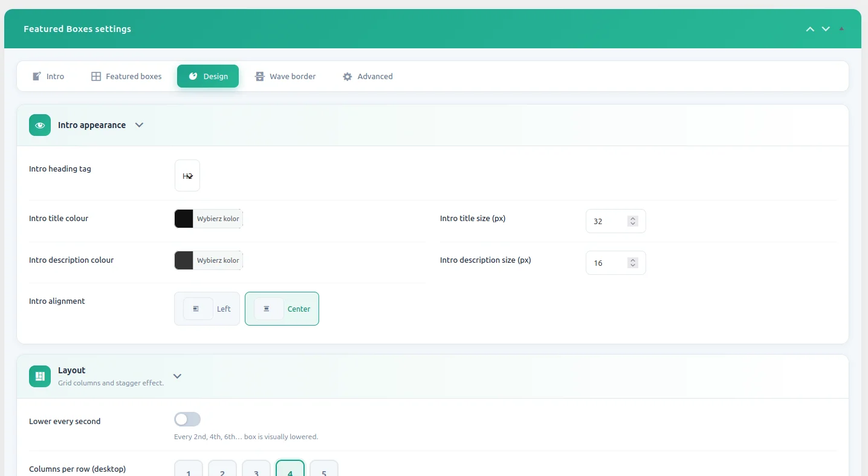Pick the Intro description colour swatch

(184, 260)
